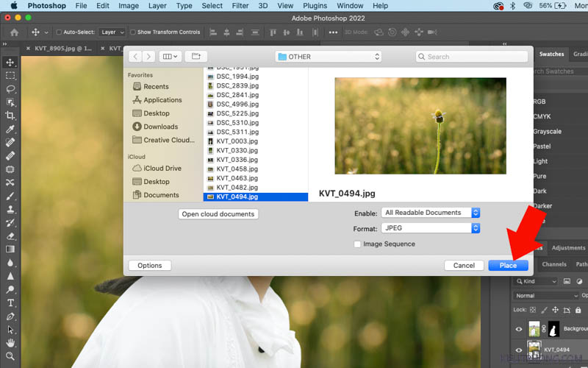Image resolution: width=588 pixels, height=368 pixels.
Task: Select the Object Selection tool
Action: click(10, 102)
